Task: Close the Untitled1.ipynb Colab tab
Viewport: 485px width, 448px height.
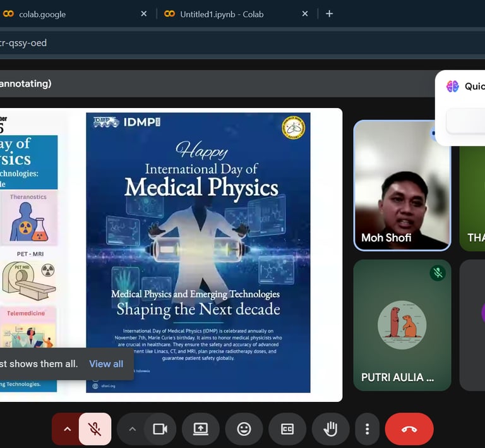Action: [x=305, y=14]
